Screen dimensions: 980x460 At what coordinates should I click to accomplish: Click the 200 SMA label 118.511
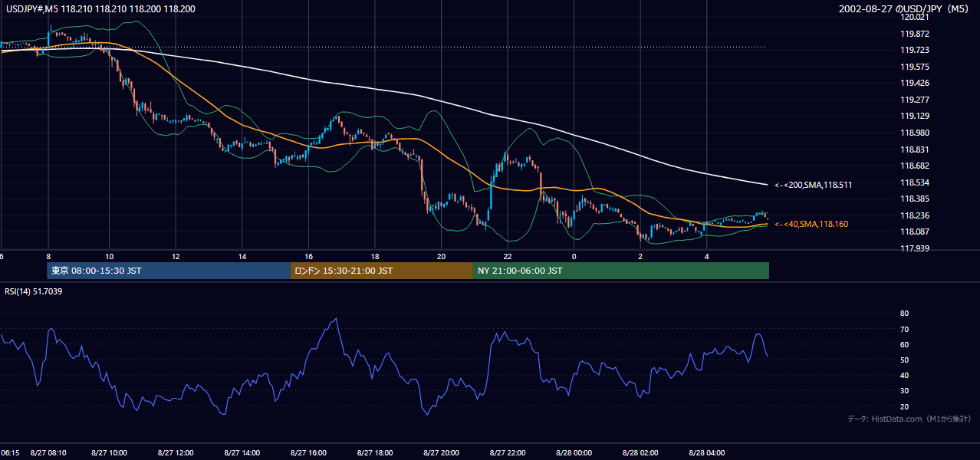pos(813,185)
